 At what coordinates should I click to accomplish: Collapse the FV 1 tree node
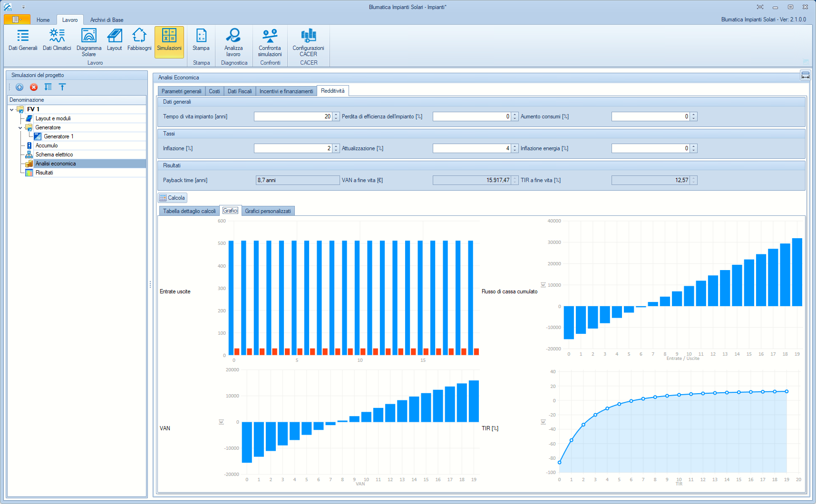click(12, 109)
